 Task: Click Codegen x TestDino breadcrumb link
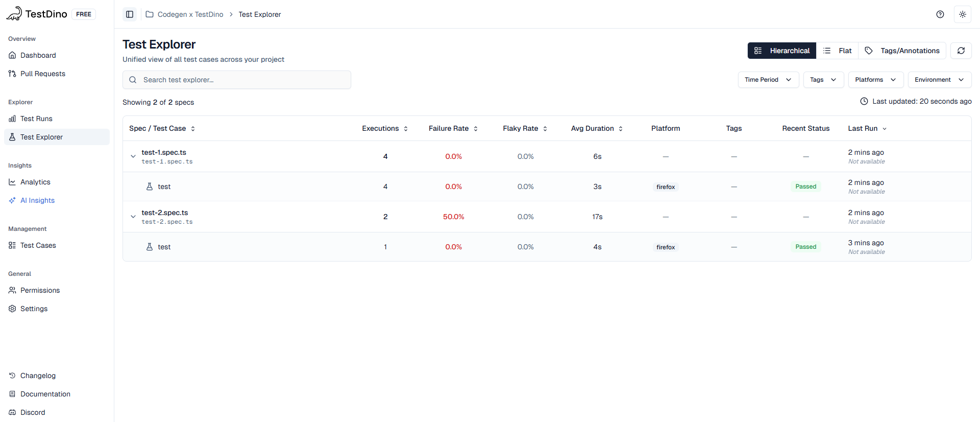[190, 14]
